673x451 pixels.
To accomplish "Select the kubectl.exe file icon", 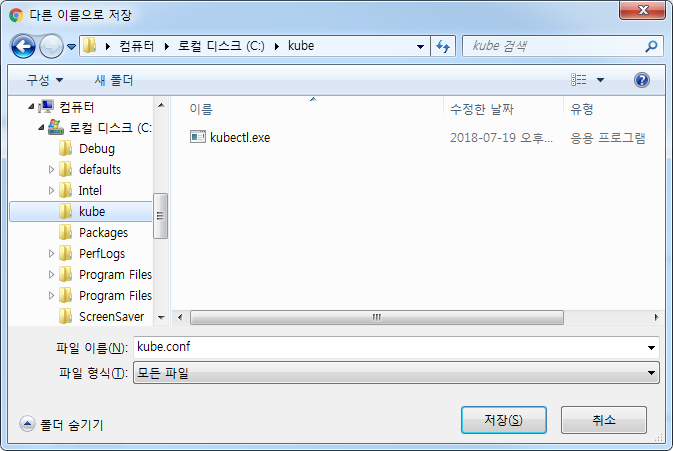I will coord(198,137).
